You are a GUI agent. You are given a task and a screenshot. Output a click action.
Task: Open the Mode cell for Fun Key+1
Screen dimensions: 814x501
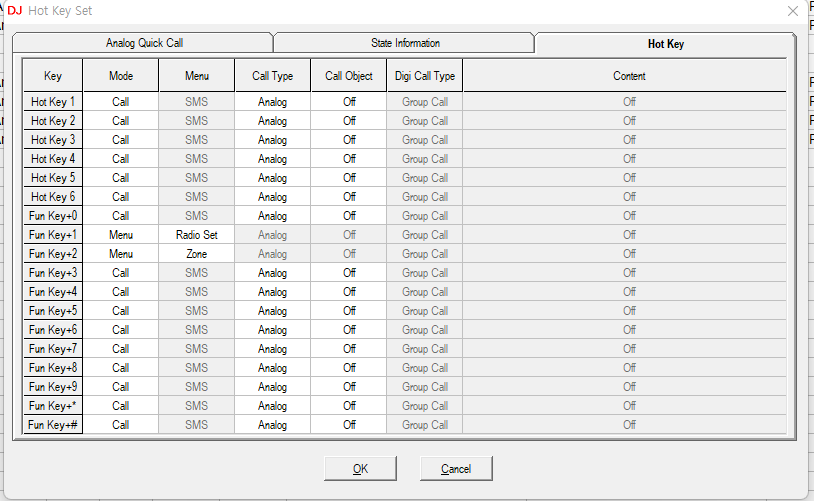(x=121, y=235)
